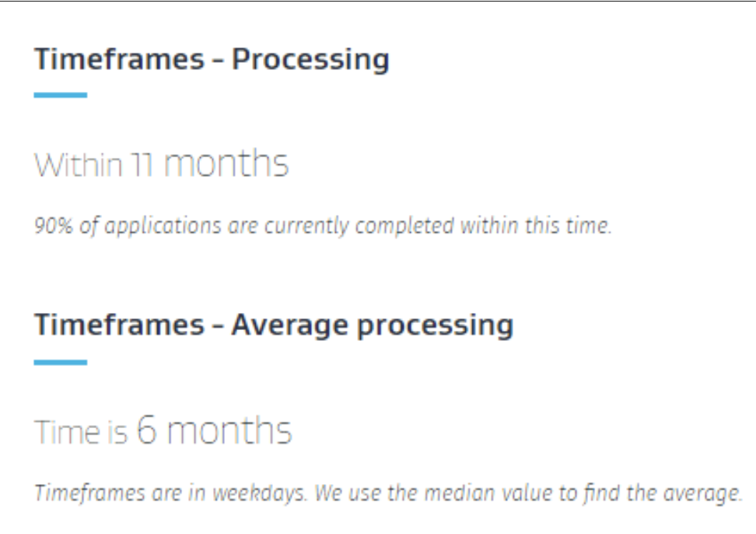Click the blue underline below Processing heading

click(60, 95)
